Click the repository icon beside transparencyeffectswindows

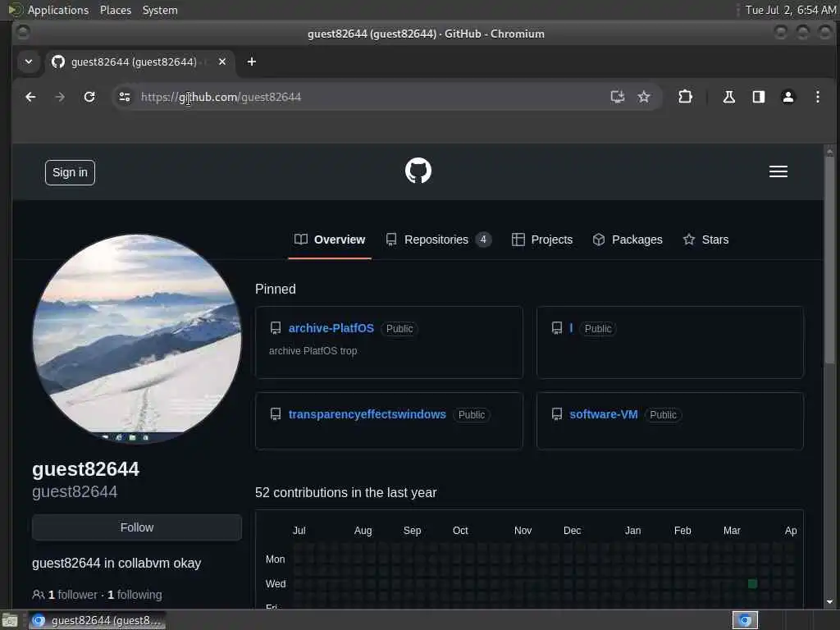pos(276,414)
